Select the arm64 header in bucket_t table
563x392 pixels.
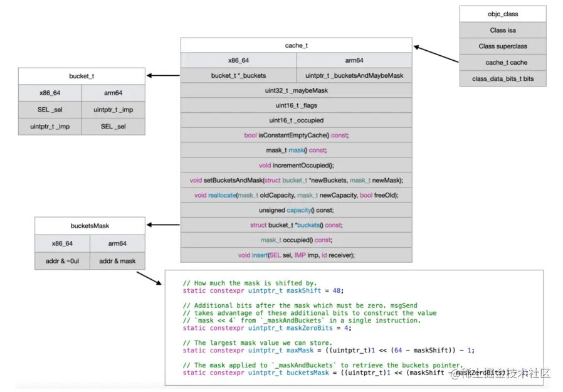pyautogui.click(x=113, y=93)
